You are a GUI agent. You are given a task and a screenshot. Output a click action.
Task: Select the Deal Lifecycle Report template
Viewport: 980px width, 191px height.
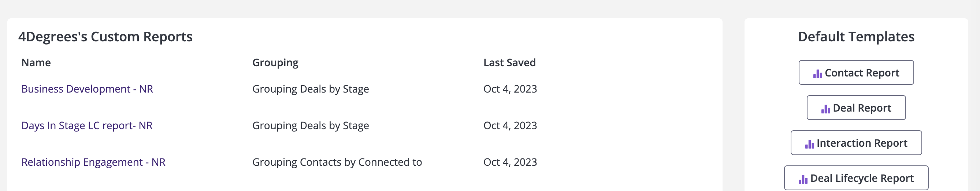pyautogui.click(x=856, y=178)
